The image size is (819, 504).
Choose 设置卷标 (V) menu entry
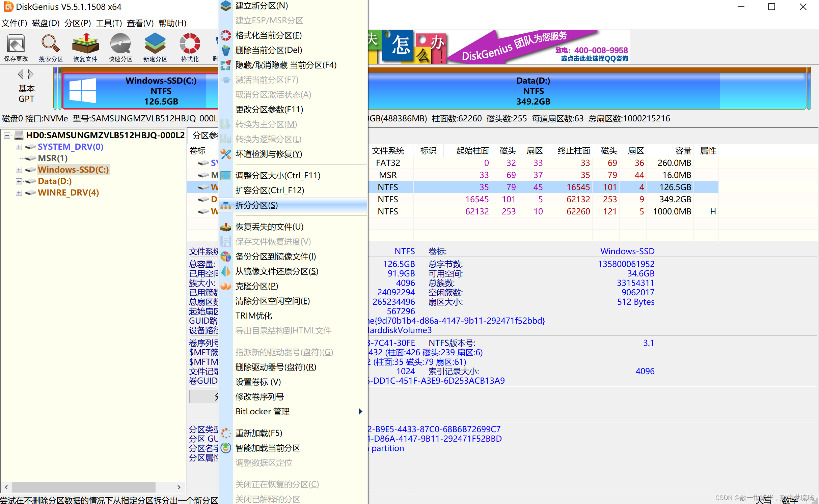tap(293, 382)
